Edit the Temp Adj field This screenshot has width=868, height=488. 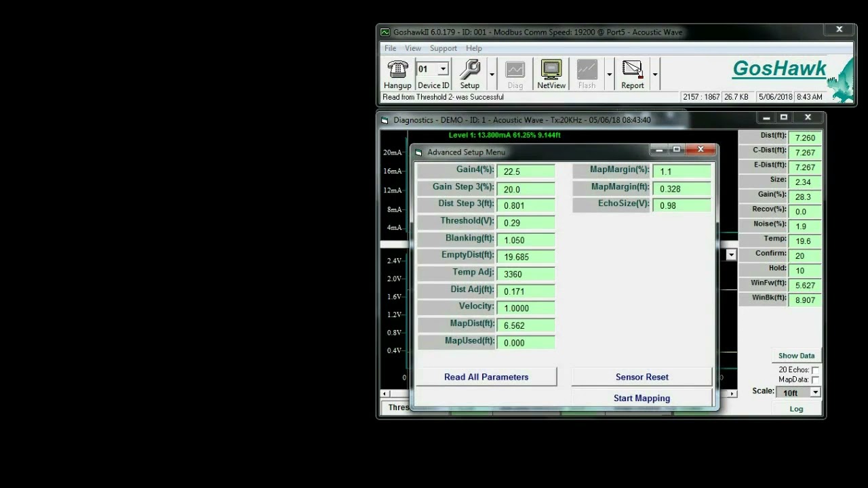pos(526,274)
